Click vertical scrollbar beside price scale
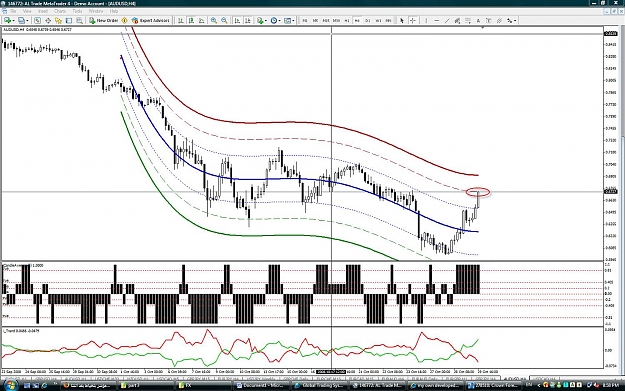The width and height of the screenshot is (625, 391). tap(623, 199)
